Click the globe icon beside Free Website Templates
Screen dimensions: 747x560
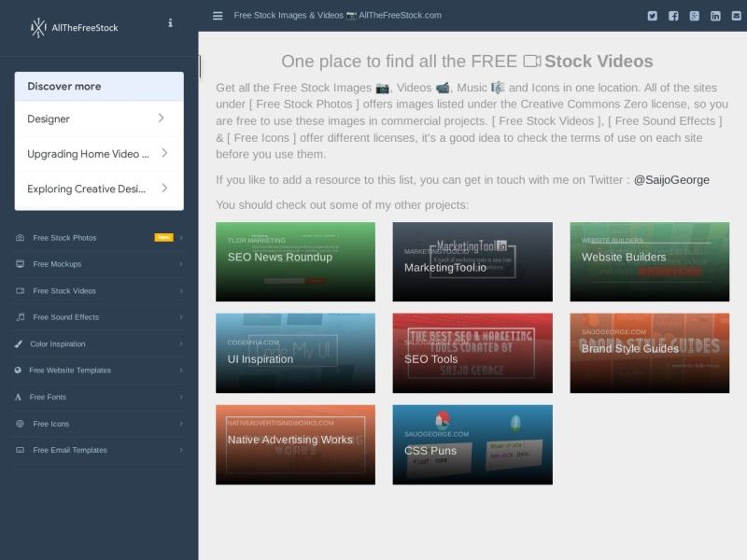tap(18, 370)
